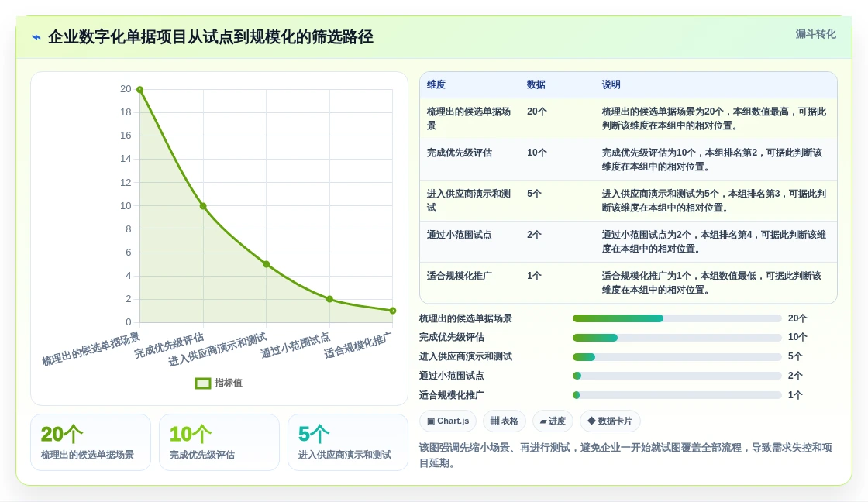Click the 20个 value in the table
Viewport: 868px width, 502px height.
click(x=536, y=112)
